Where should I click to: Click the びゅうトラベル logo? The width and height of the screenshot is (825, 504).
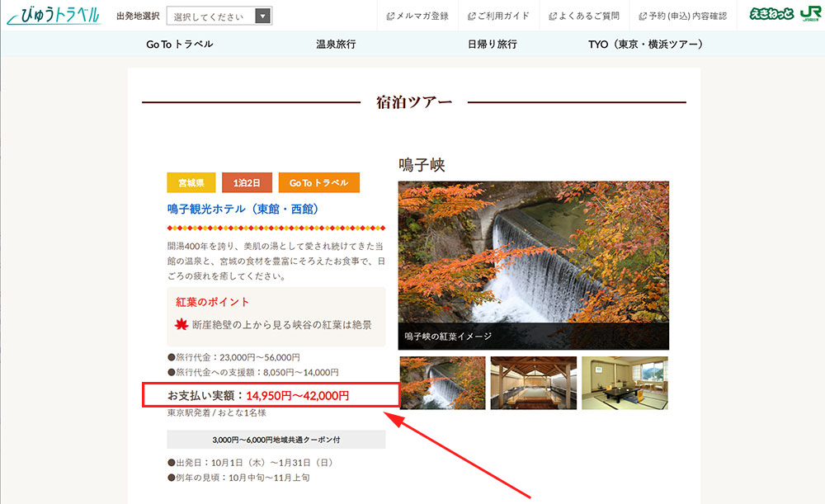53,16
